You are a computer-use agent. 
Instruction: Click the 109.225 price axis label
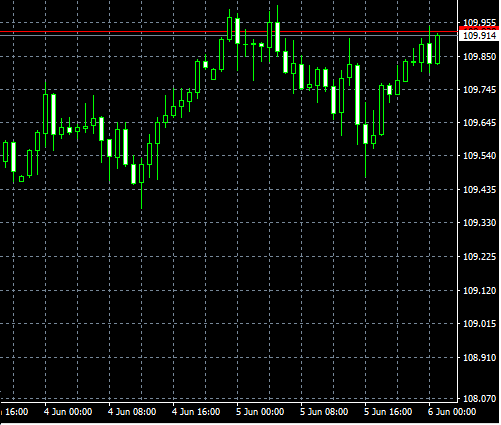pyautogui.click(x=480, y=257)
